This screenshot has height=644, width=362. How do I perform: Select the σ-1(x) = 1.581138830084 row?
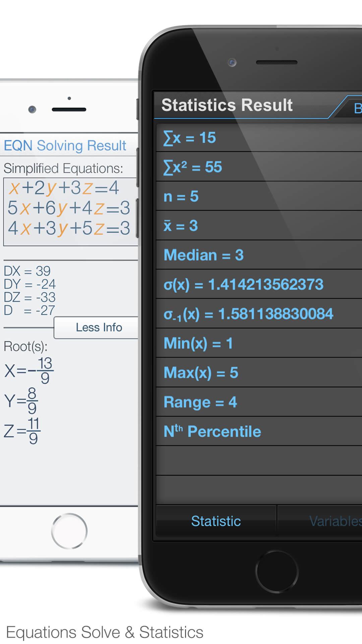tap(259, 314)
